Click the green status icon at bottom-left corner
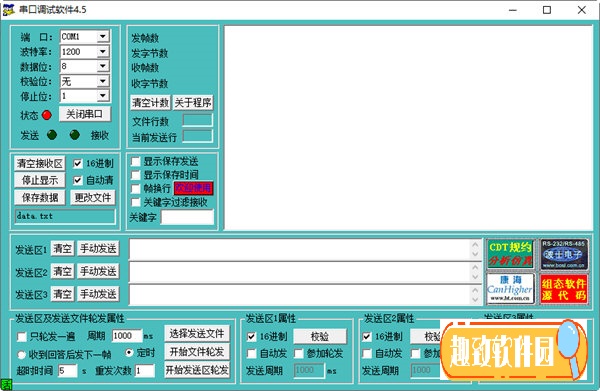The image size is (600, 391). click(x=6, y=384)
